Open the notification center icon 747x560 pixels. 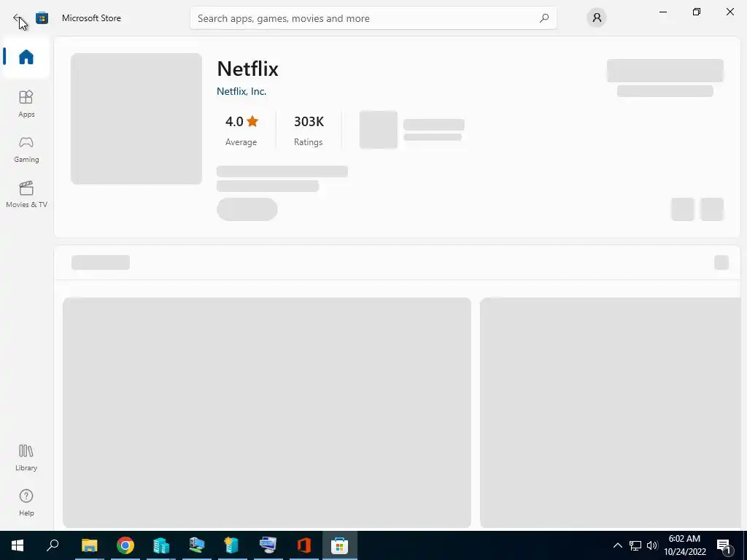724,545
